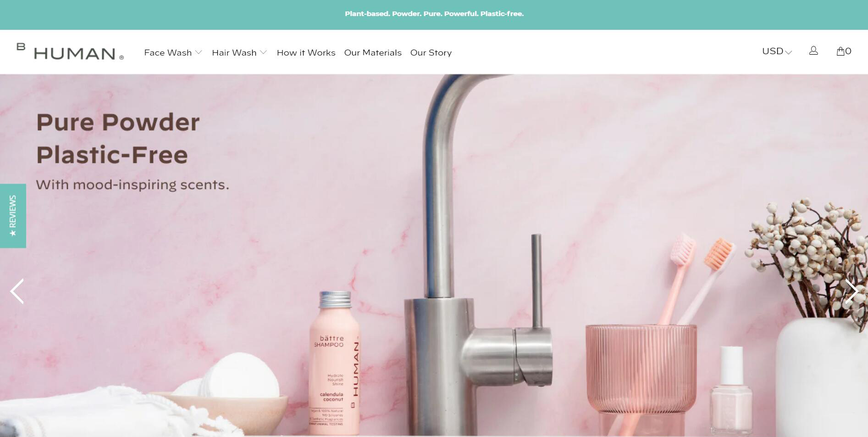Open the How it Works page
The width and height of the screenshot is (868, 437).
306,53
